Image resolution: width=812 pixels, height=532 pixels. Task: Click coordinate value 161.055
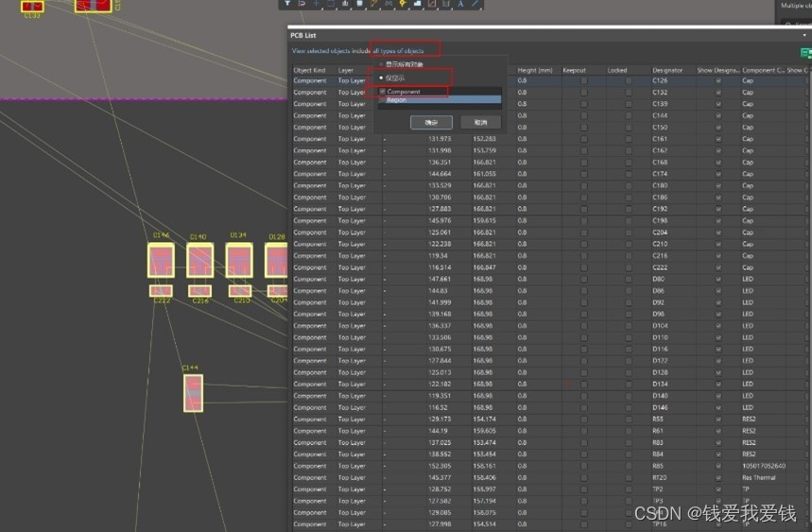point(484,175)
